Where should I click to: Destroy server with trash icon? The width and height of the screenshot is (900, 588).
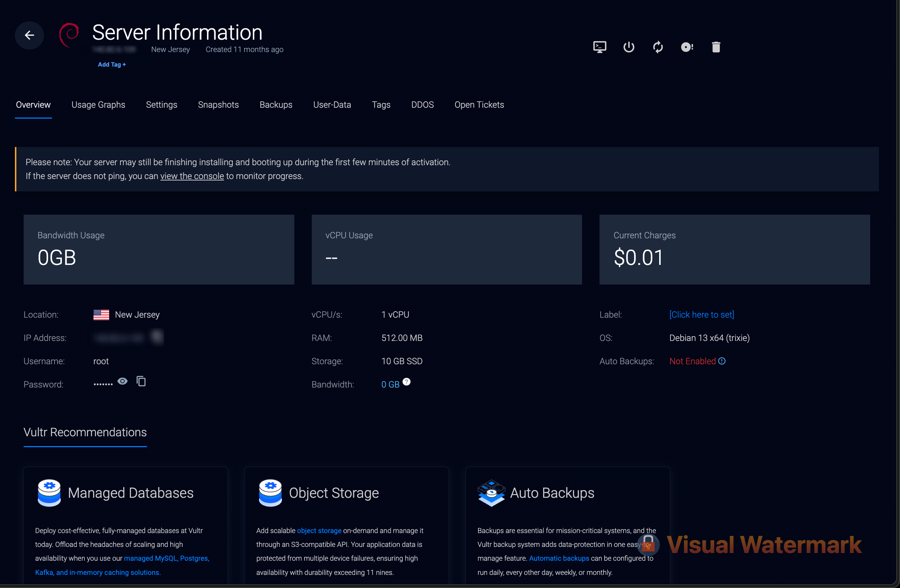point(716,47)
